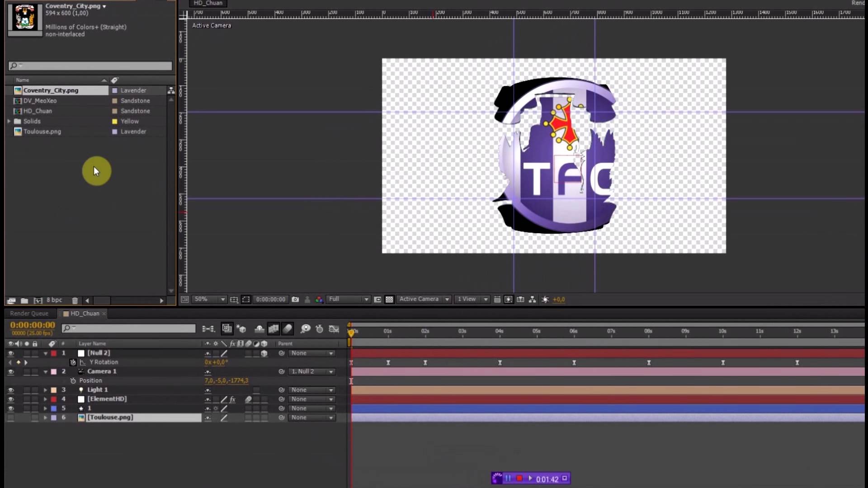
Task: Select the HD_Chuan timeline tab
Action: click(x=85, y=314)
